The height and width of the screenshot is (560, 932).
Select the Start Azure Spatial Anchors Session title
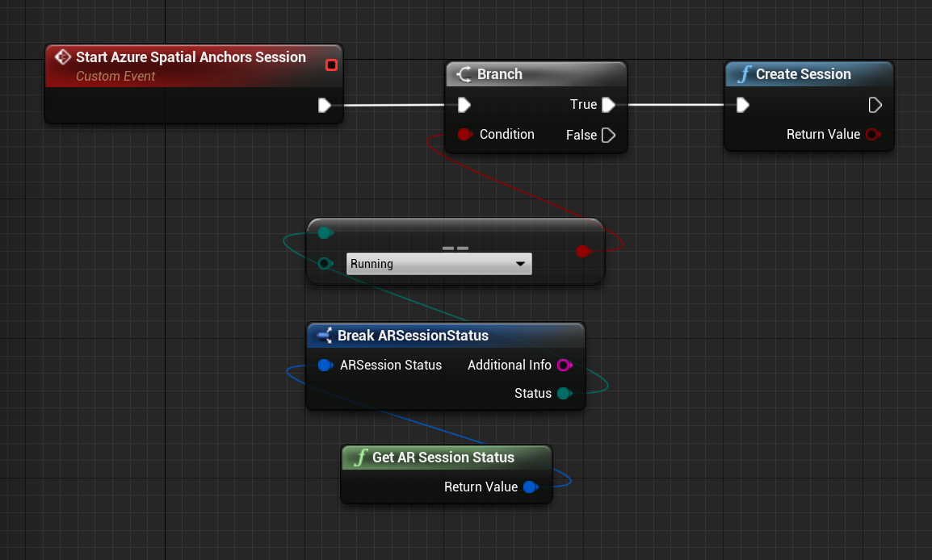(191, 57)
